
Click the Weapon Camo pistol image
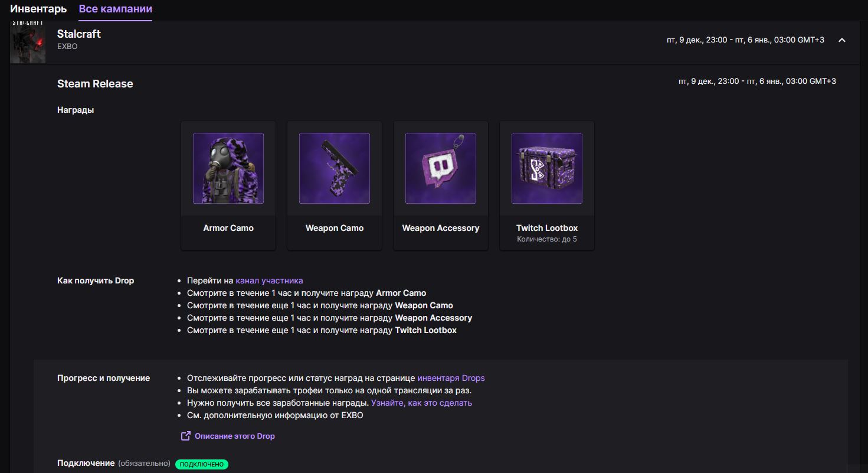335,168
